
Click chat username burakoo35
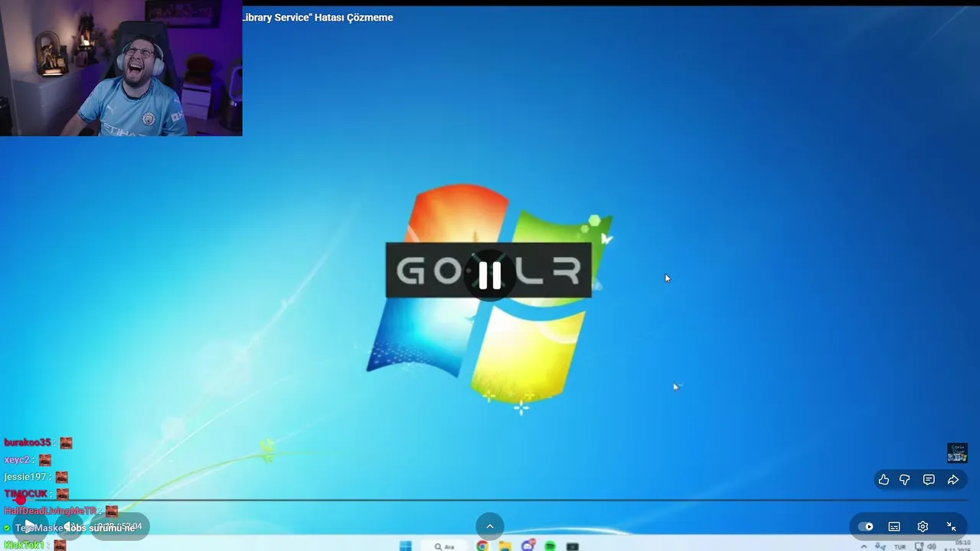point(28,442)
